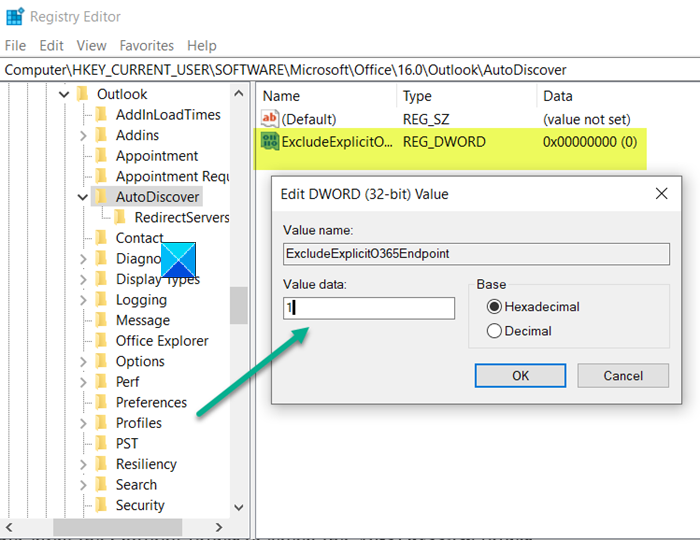Expand the Diagnostics tree node
This screenshot has width=700, height=540.
click(83, 258)
